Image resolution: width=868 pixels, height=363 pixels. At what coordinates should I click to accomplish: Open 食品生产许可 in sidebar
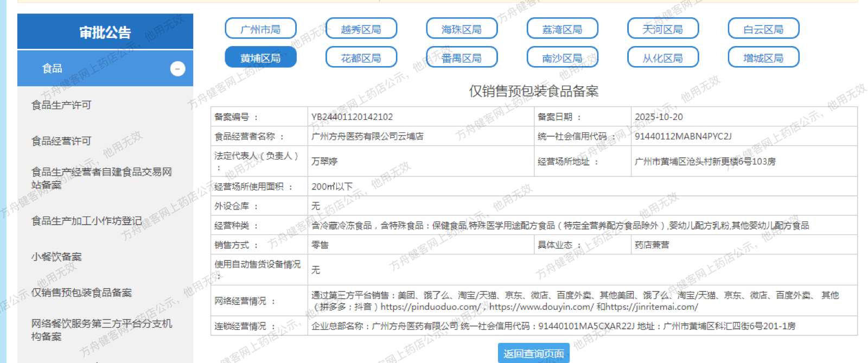[x=61, y=105]
